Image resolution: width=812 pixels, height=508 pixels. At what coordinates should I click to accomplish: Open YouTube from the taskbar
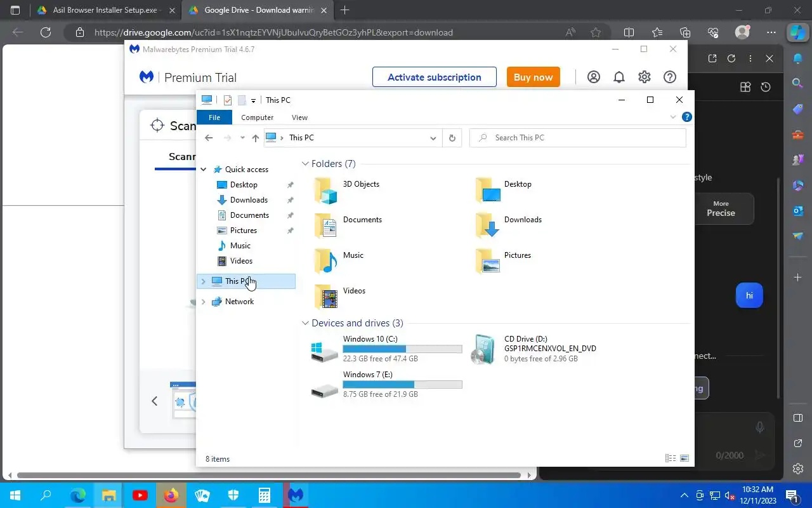pyautogui.click(x=140, y=495)
